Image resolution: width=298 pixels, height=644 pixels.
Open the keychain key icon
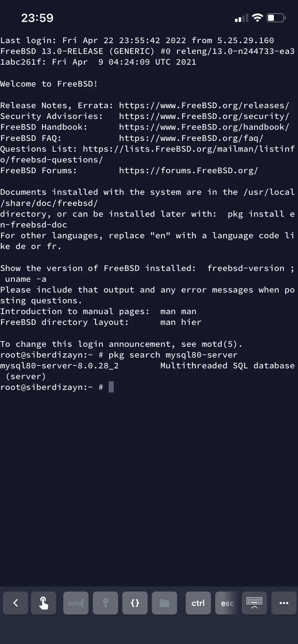(x=105, y=603)
